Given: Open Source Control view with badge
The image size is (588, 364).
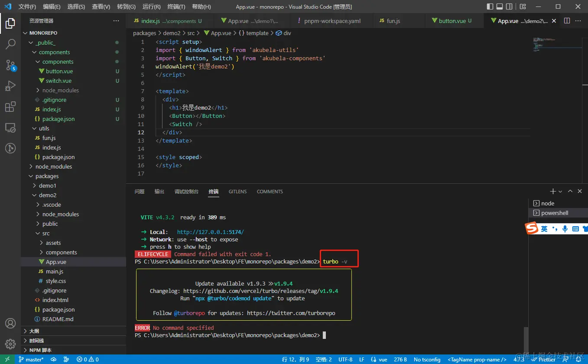Looking at the screenshot, I should point(10,65).
